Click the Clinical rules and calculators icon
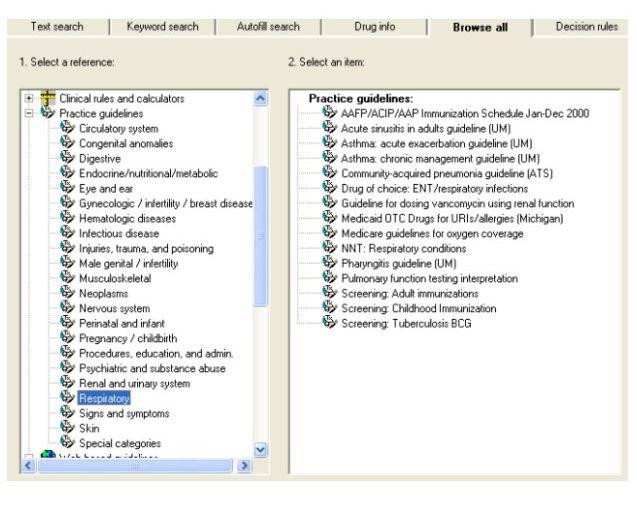The height and width of the screenshot is (510, 637). [48, 98]
